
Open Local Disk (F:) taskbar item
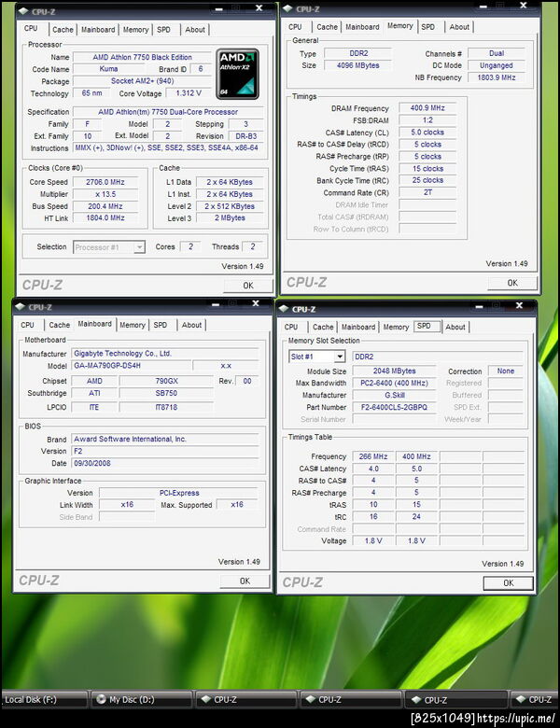coord(44,699)
